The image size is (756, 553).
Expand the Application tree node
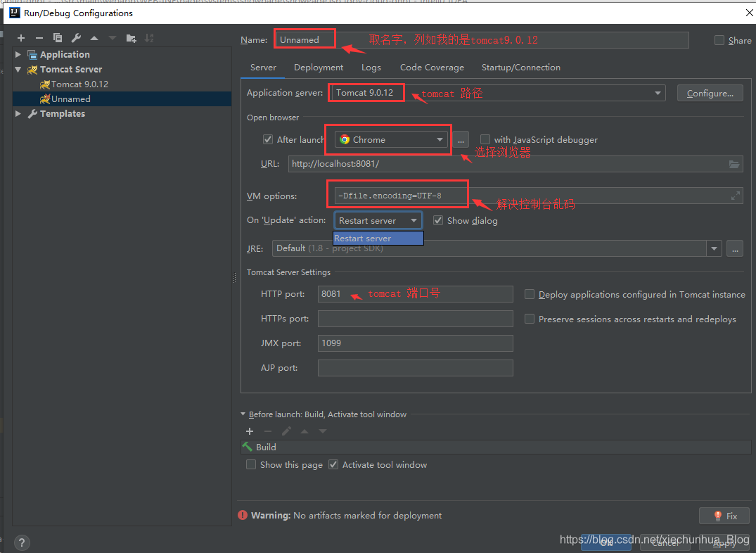(x=18, y=55)
